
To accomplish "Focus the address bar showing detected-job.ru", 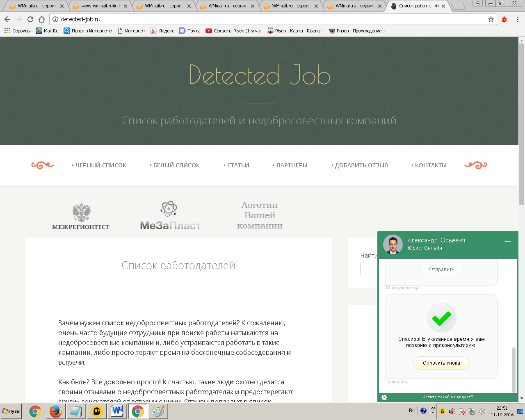I will point(273,19).
